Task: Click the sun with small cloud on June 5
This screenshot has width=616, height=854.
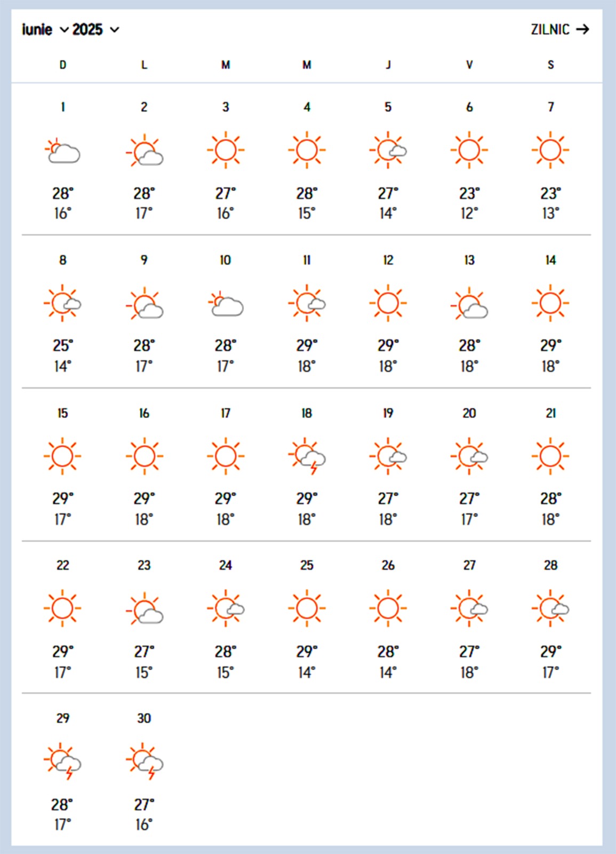Action: pyautogui.click(x=388, y=150)
